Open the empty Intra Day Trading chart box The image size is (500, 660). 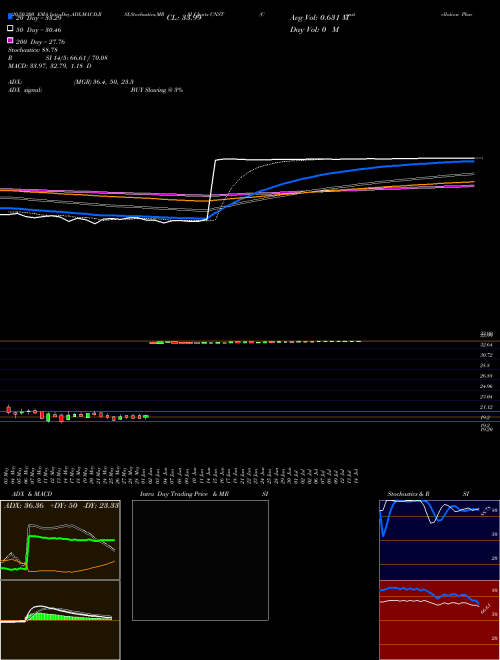[x=200, y=560]
